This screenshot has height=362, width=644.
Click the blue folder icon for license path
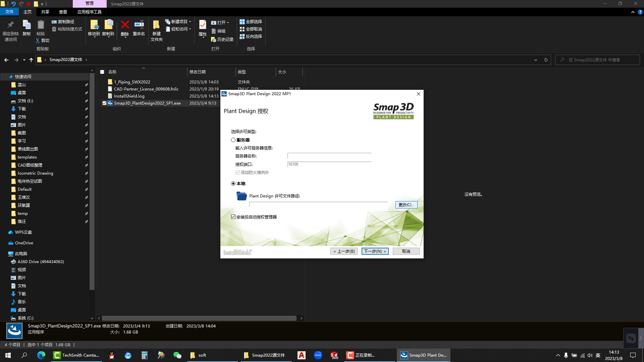coord(241,196)
